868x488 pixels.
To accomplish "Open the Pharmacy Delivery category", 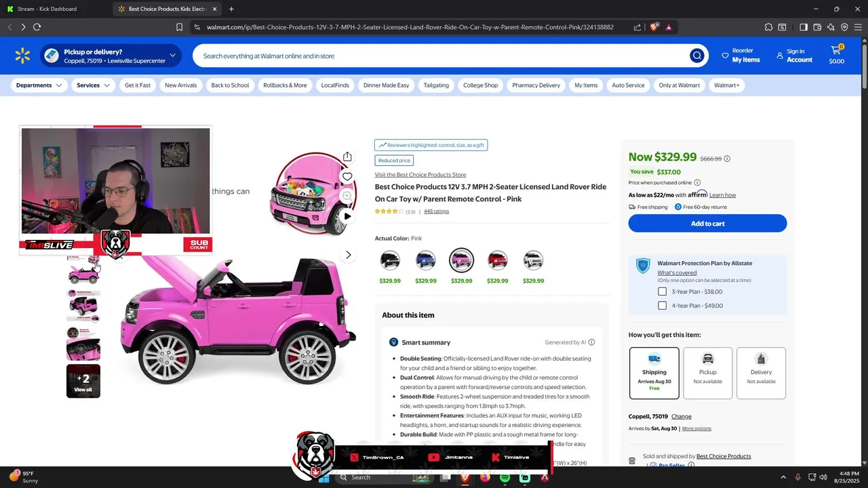I will (x=536, y=85).
